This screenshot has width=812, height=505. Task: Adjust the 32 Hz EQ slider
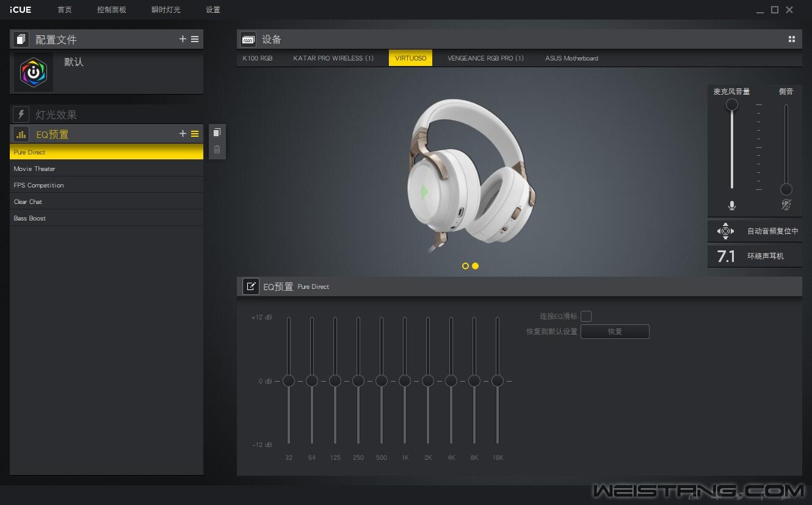289,381
